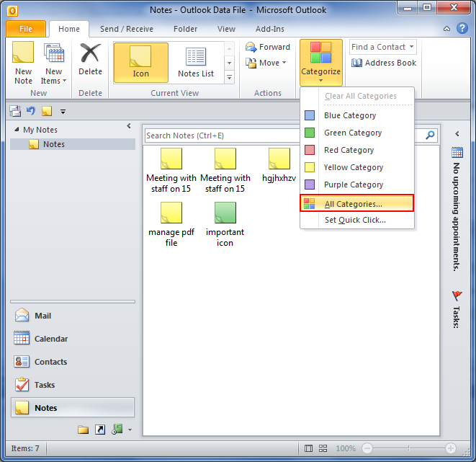Click the new note quick access icon
The image size is (476, 462).
tap(47, 111)
